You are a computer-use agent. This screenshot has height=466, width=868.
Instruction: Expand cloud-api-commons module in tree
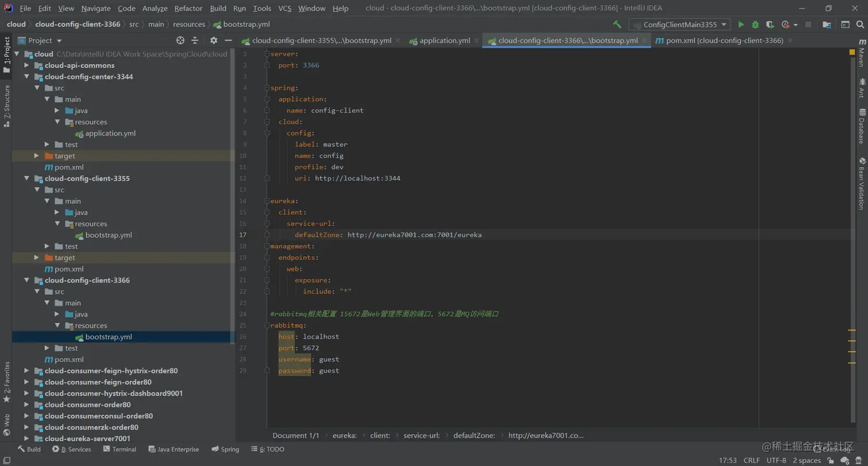tap(26, 66)
